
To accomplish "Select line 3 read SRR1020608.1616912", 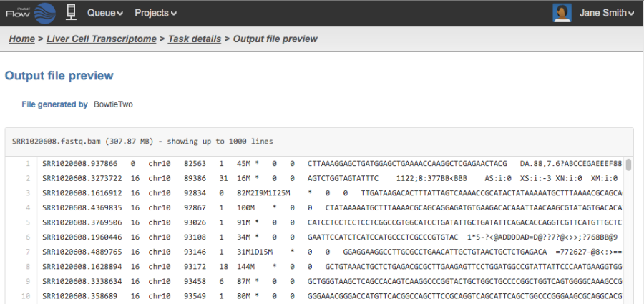I will coord(82,193).
